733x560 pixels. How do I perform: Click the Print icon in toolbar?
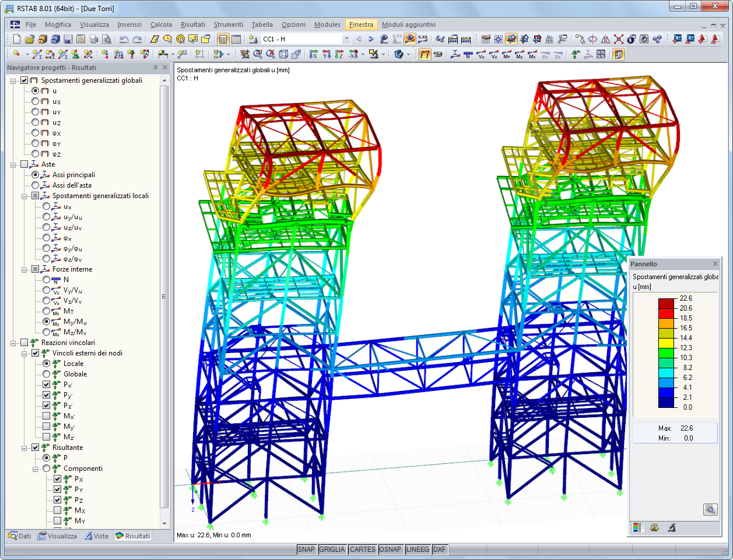click(93, 39)
